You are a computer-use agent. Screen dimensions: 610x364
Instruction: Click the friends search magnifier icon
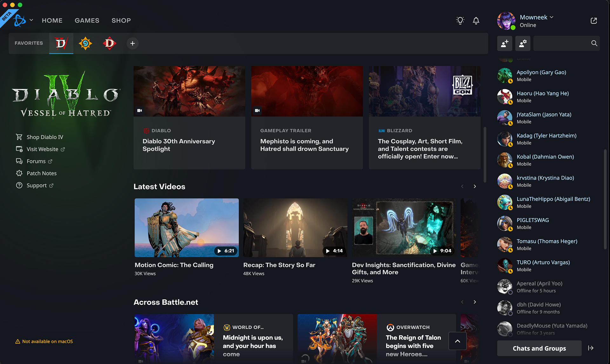point(594,43)
